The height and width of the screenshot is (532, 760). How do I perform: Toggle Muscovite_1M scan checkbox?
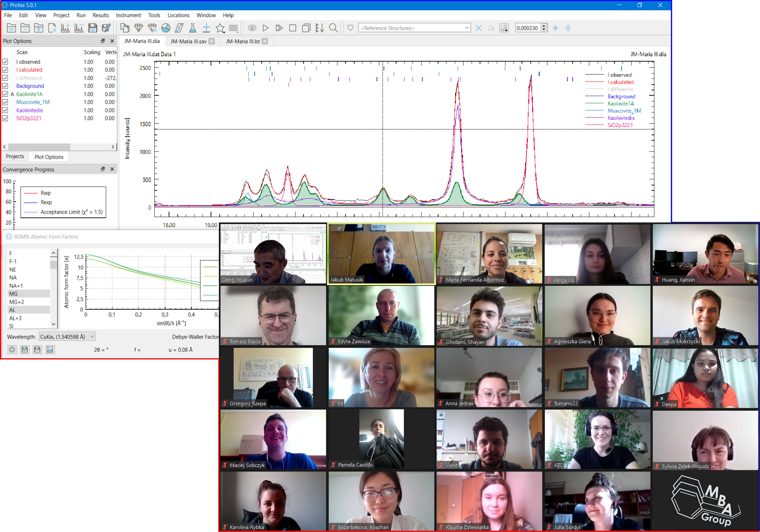[x=5, y=102]
